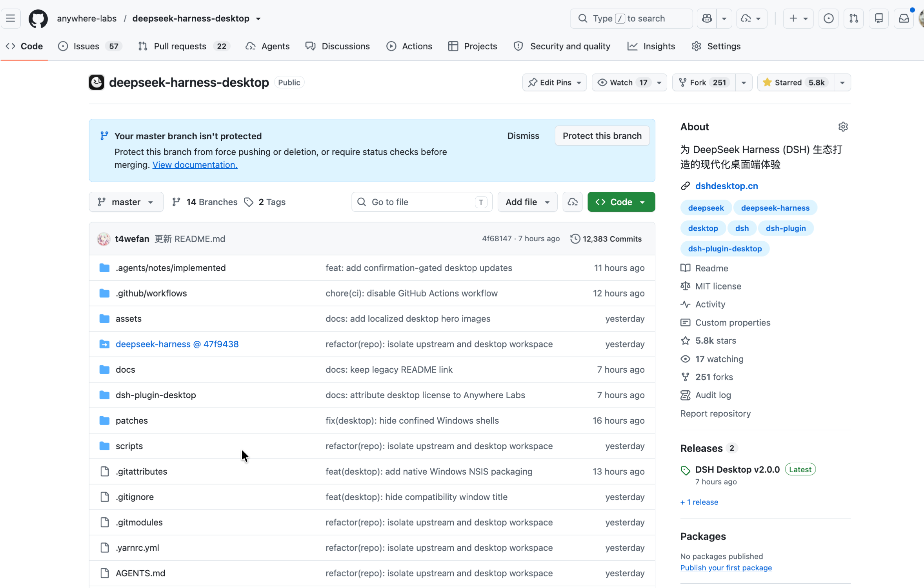Click Publish your first package
The height and width of the screenshot is (588, 924).
[x=726, y=568]
